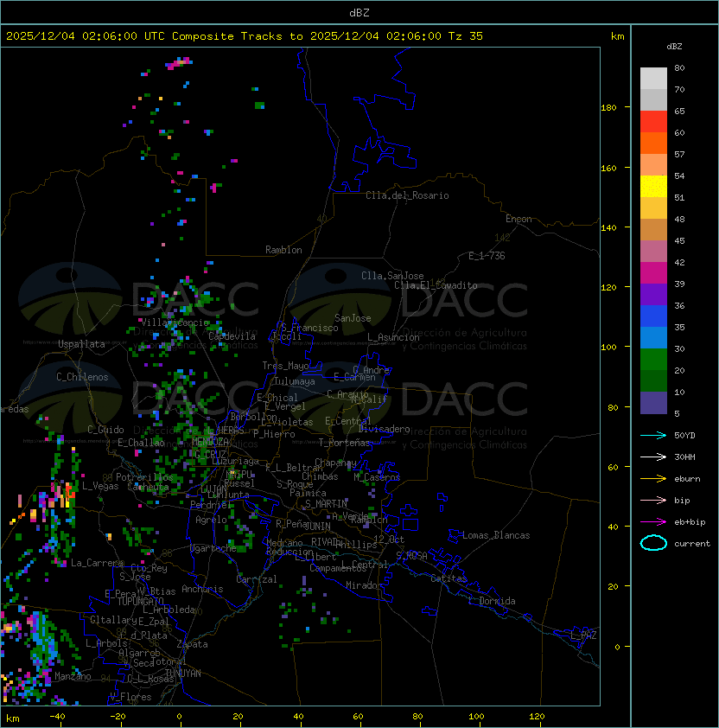This screenshot has height=728, width=719.
Task: Click the timestamp header text '2025/12/04 02:06:00 UTC'
Action: [x=86, y=36]
